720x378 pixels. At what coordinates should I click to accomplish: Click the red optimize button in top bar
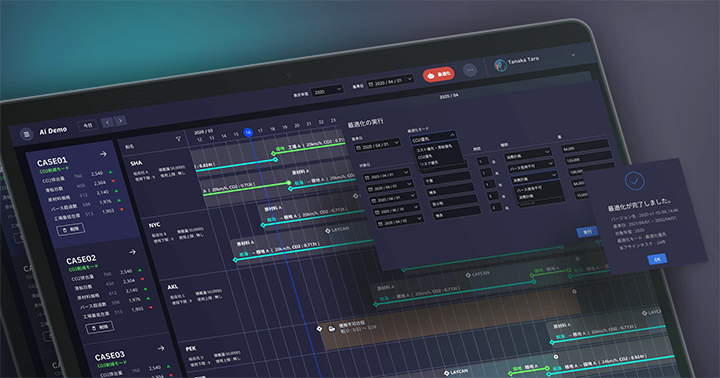[439, 74]
